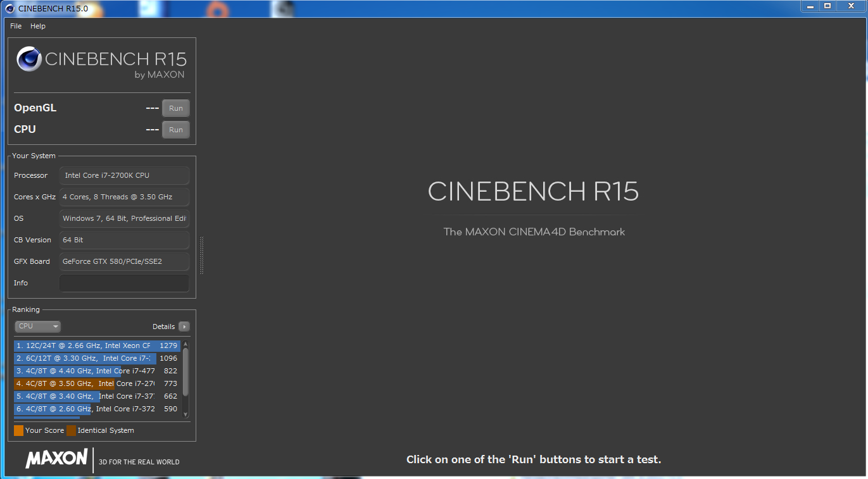Image resolution: width=868 pixels, height=479 pixels.
Task: Click the Processor field showing Intel Core i7-2700K
Action: point(125,175)
